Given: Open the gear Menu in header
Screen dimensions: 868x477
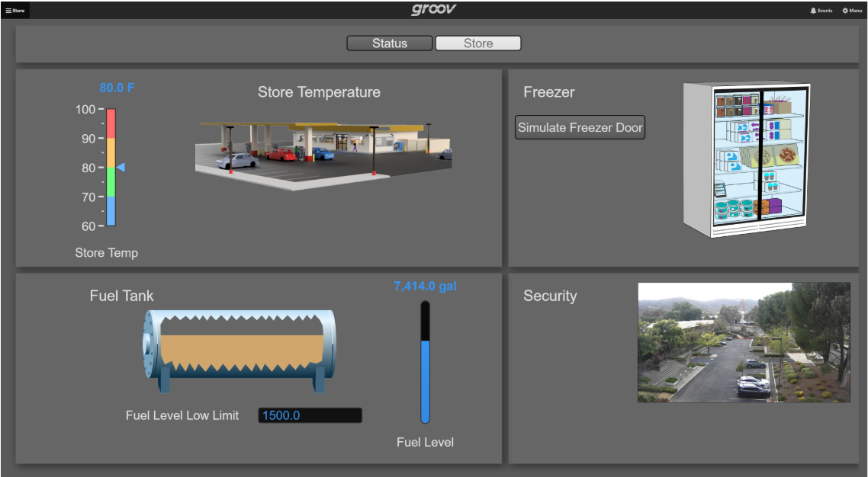Looking at the screenshot, I should point(851,11).
